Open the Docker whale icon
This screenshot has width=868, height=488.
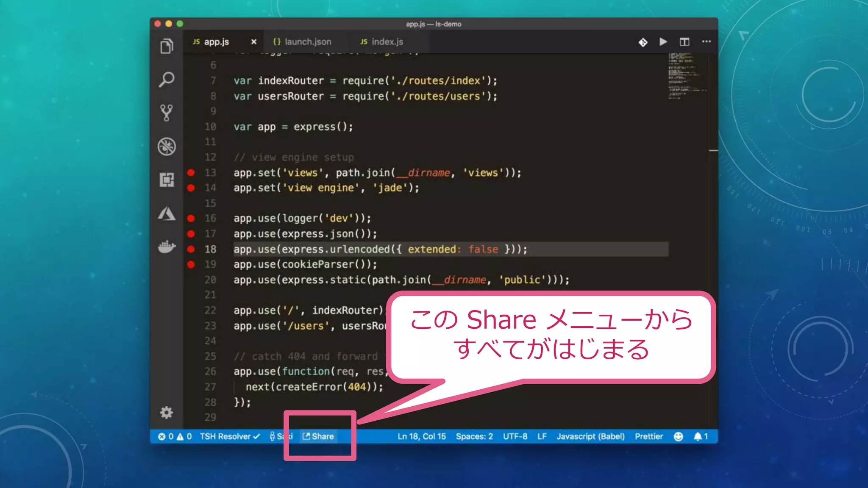click(167, 247)
